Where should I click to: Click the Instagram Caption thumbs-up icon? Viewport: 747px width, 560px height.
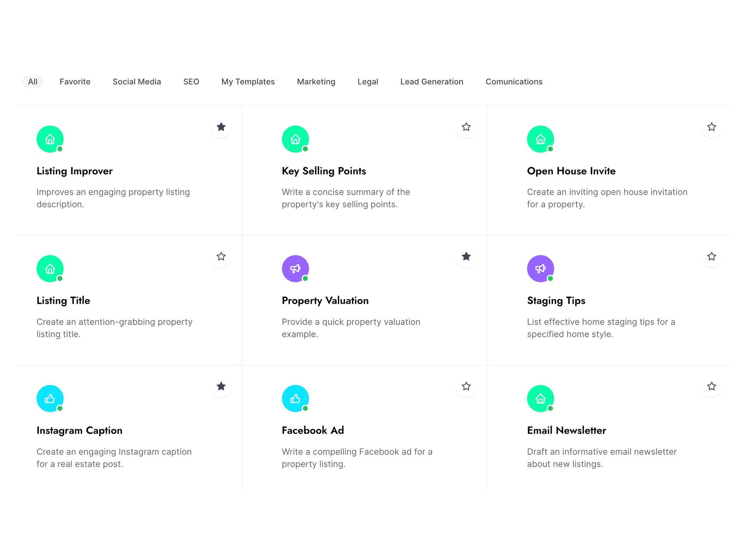tap(50, 398)
